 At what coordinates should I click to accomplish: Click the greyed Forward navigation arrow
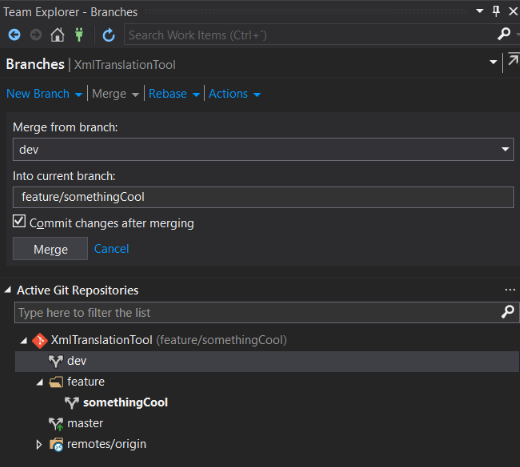click(x=36, y=35)
